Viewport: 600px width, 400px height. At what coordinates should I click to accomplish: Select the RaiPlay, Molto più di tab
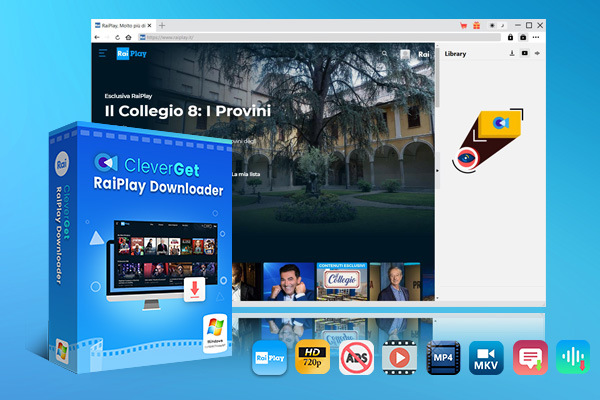pos(123,26)
